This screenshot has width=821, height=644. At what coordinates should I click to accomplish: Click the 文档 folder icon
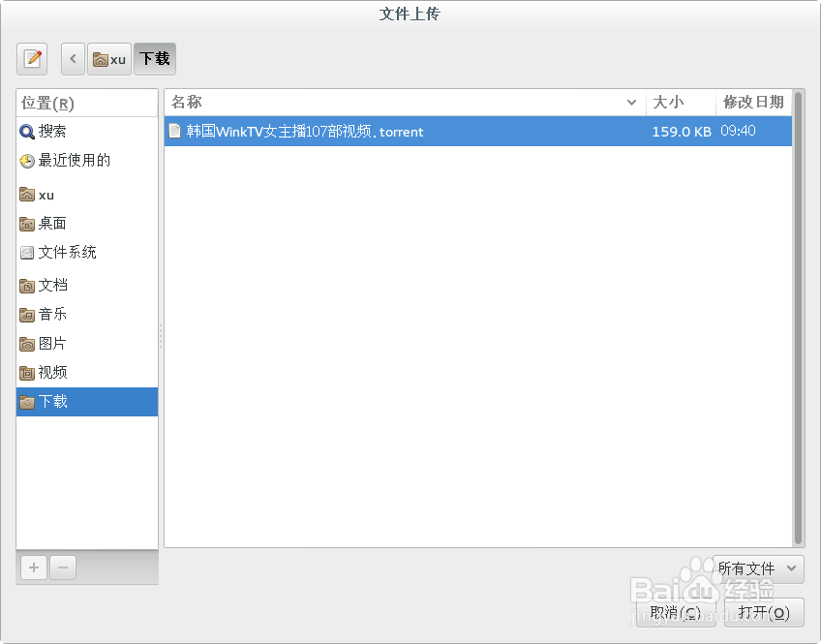(x=27, y=286)
